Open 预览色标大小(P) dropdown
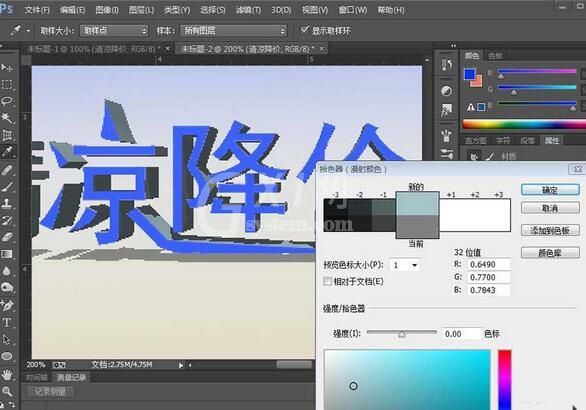The width and height of the screenshot is (586, 410). coord(404,265)
